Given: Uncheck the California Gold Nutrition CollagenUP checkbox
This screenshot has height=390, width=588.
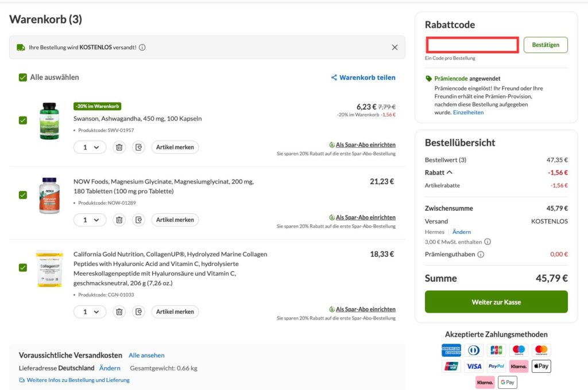Looking at the screenshot, I should tap(23, 267).
